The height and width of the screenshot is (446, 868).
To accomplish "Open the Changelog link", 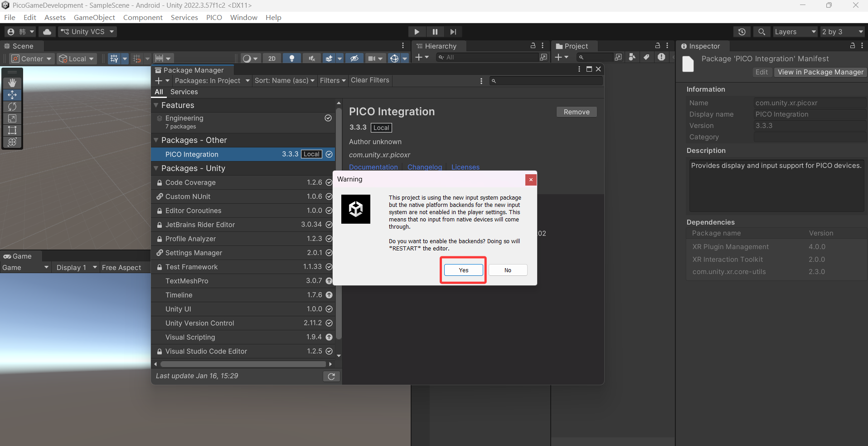I will tap(425, 167).
